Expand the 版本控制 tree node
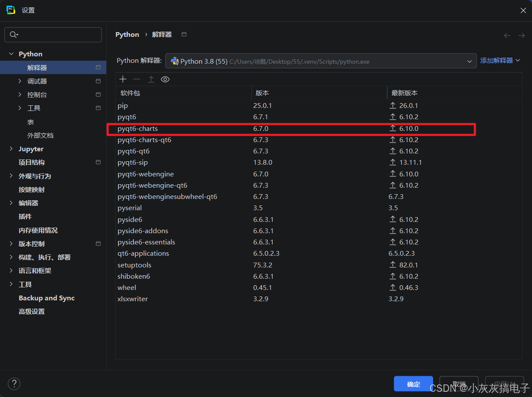 click(11, 244)
